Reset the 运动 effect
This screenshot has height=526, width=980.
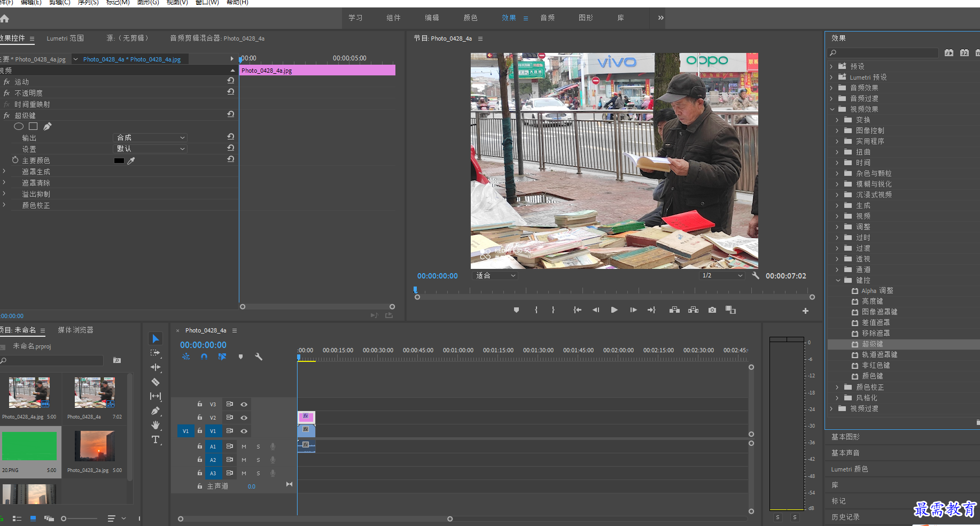point(231,81)
